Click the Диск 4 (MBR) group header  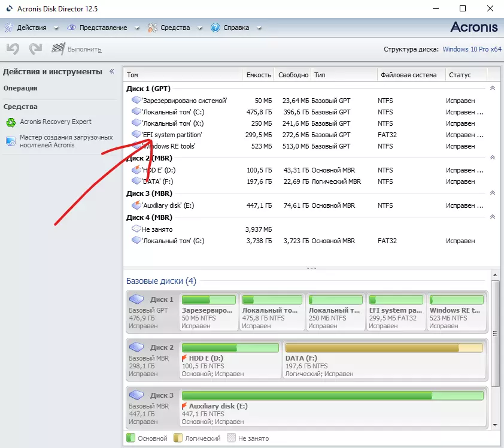[x=149, y=217]
